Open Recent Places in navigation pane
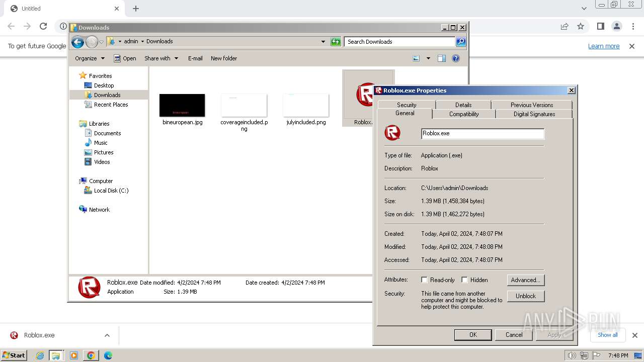644x362 pixels. pos(106,105)
